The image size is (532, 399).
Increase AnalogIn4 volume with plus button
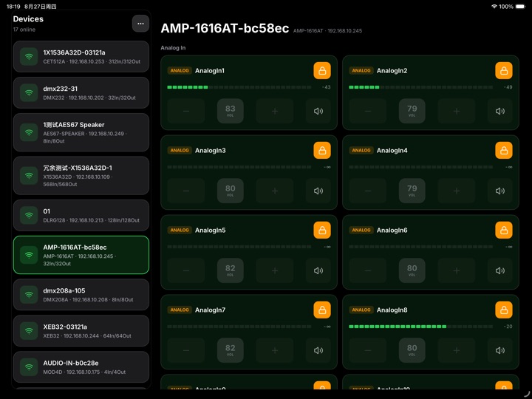[x=457, y=191]
